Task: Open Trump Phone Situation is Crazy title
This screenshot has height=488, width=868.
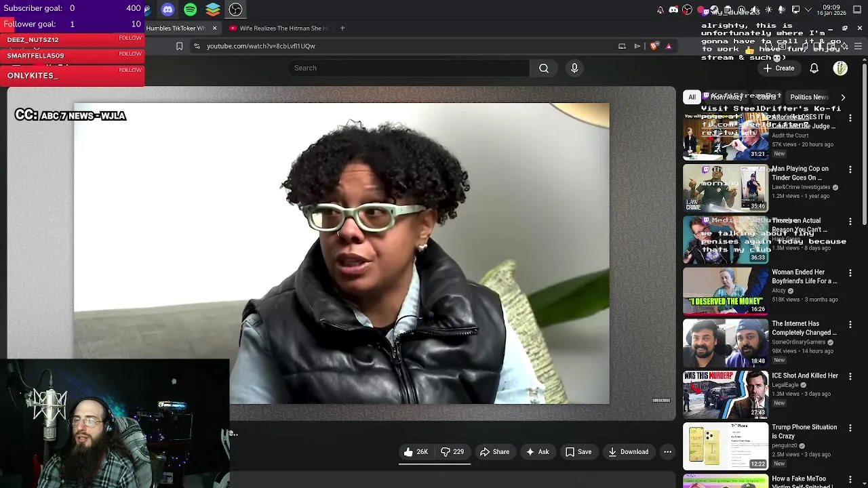Action: (804, 432)
